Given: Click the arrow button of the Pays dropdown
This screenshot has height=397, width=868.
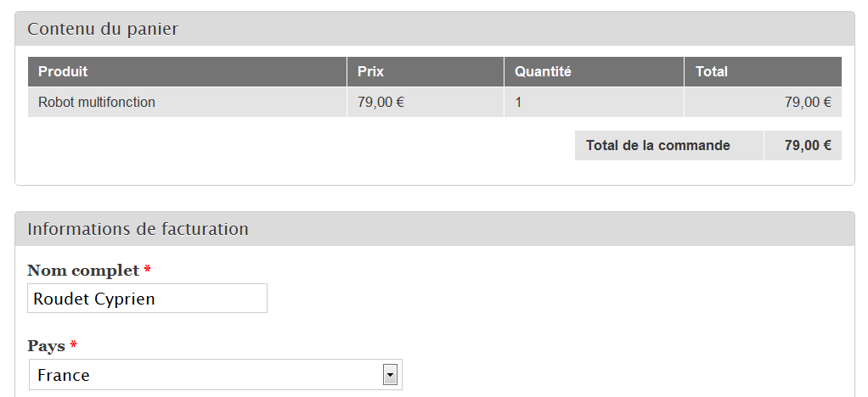Looking at the screenshot, I should [391, 375].
